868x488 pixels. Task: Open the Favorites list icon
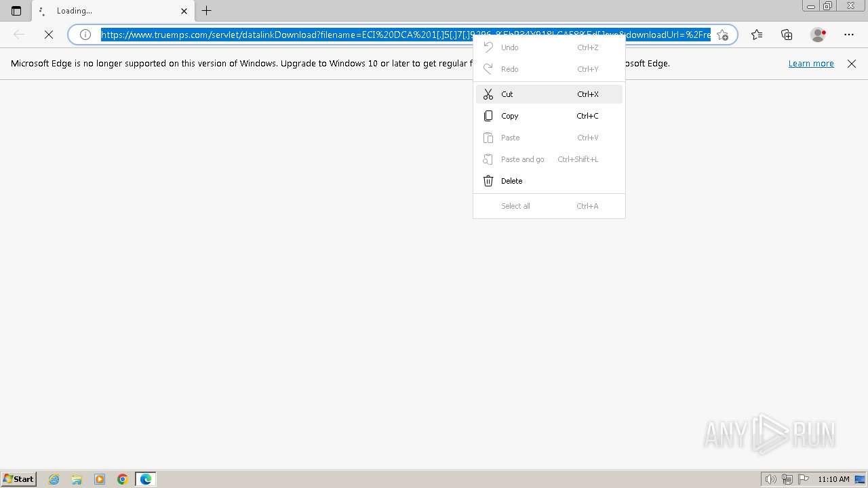[x=757, y=35]
